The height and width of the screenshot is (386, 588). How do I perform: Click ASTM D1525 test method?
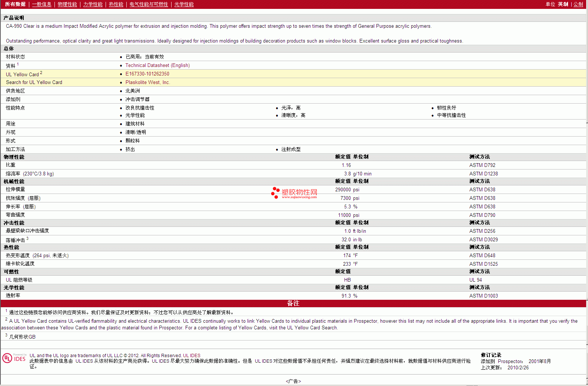[x=484, y=264]
